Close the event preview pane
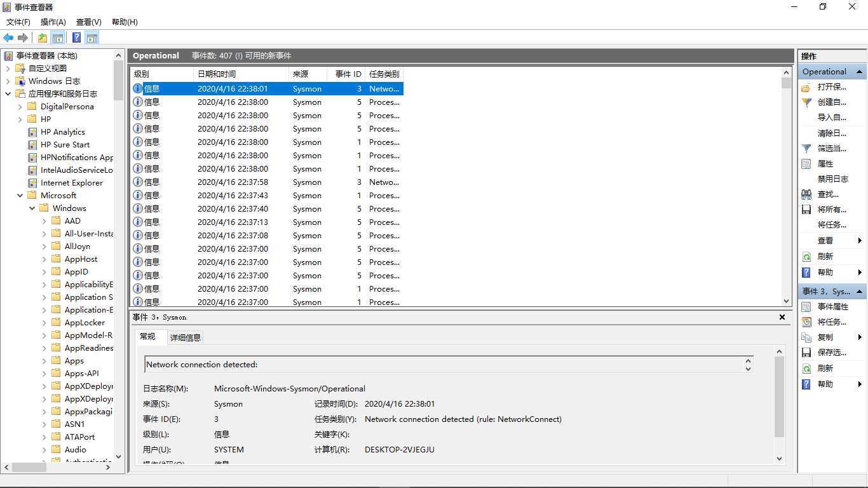Viewport: 868px width, 488px height. coord(782,317)
